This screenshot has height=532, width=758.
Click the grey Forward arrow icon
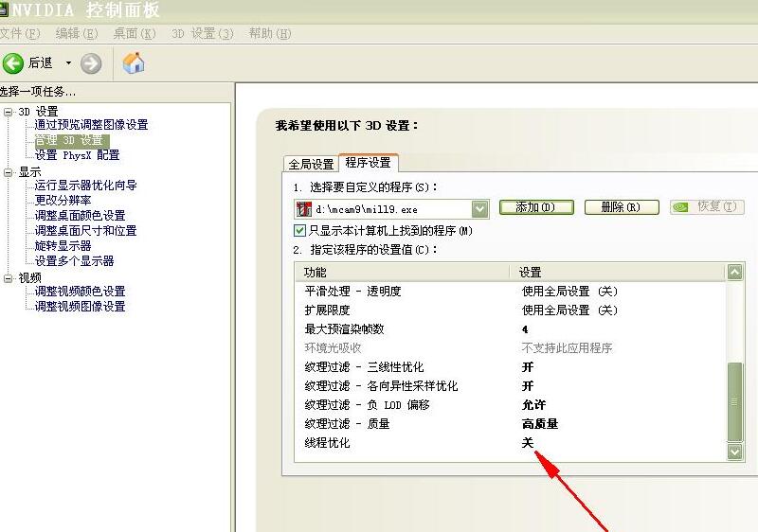(x=91, y=63)
